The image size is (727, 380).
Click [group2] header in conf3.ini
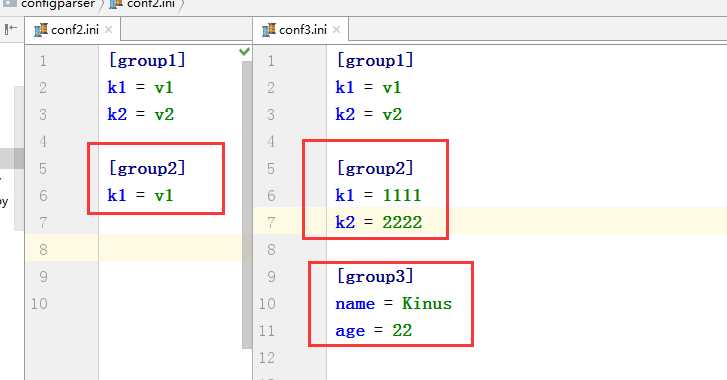(375, 168)
